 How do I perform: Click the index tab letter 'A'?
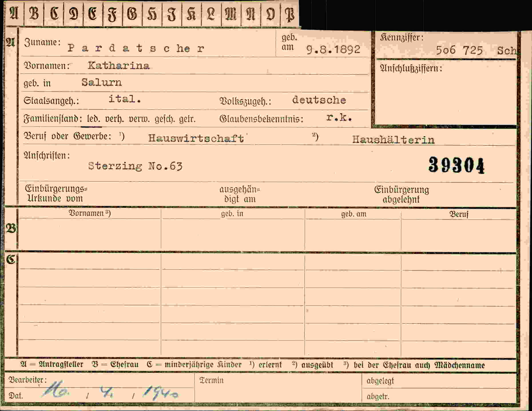pyautogui.click(x=14, y=13)
